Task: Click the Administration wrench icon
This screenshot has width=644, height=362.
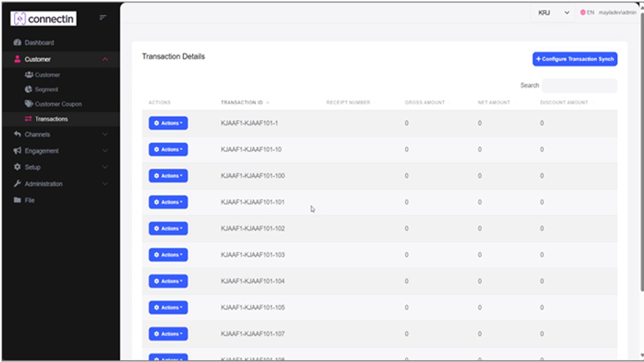Action: pyautogui.click(x=18, y=184)
